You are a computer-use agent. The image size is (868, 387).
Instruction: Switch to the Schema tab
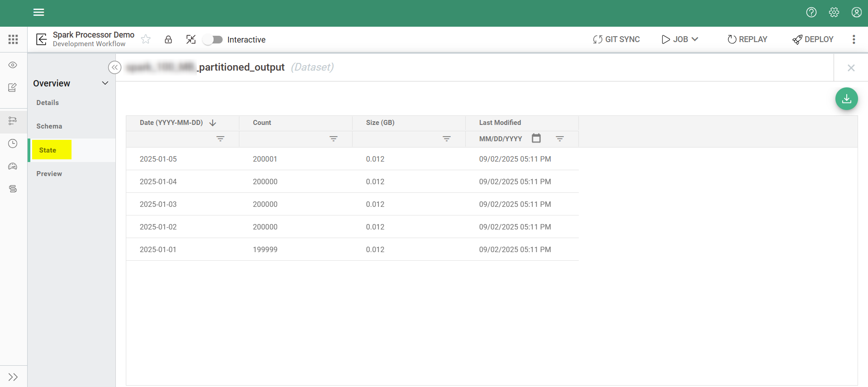click(49, 126)
